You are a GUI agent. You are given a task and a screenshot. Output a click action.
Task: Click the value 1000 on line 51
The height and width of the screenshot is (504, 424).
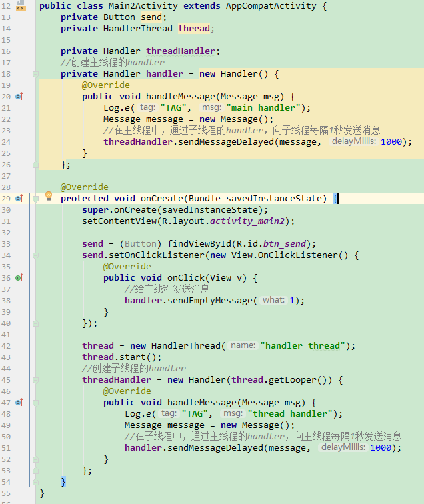(x=381, y=448)
